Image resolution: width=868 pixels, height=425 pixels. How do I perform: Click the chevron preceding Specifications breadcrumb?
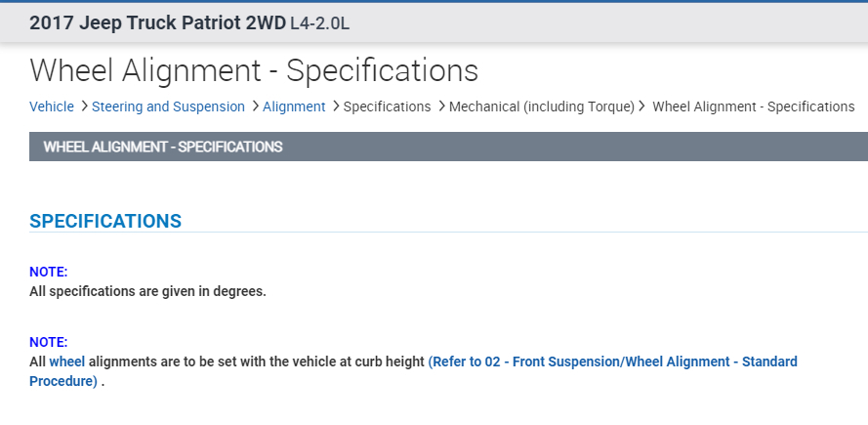click(x=336, y=106)
